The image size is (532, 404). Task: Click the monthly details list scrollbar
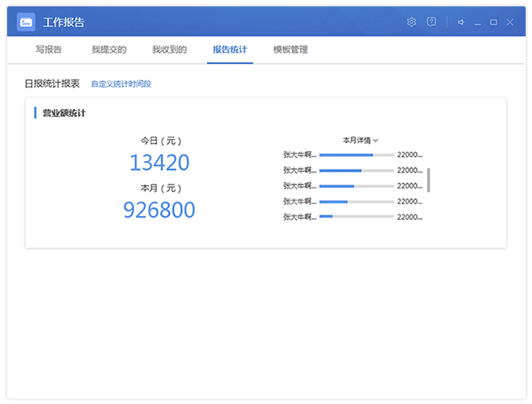pos(428,180)
